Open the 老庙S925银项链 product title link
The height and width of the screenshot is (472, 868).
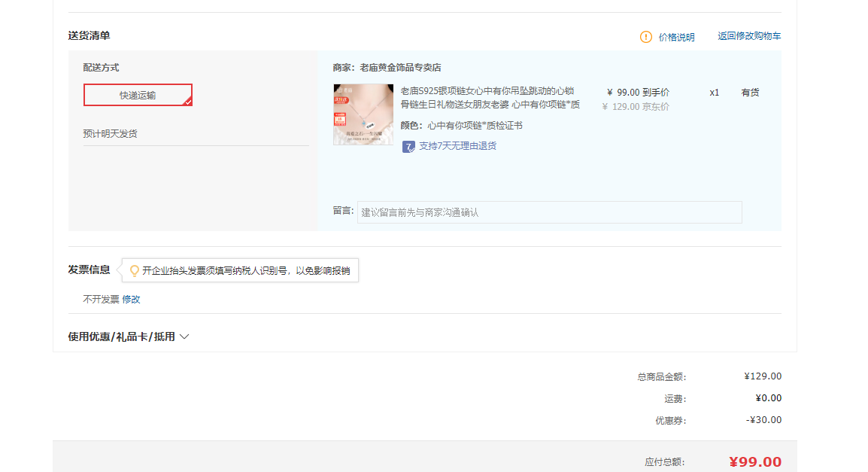490,98
